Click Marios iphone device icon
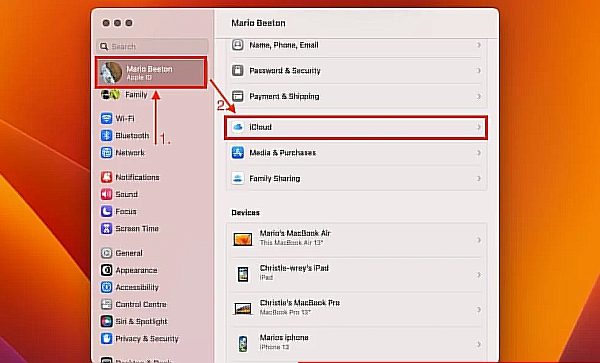This screenshot has height=363, width=600. click(x=243, y=343)
